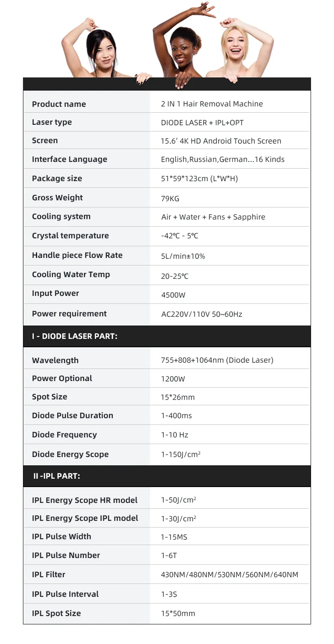Select the Wavelength 755+808+1064nm value

pos(217,360)
